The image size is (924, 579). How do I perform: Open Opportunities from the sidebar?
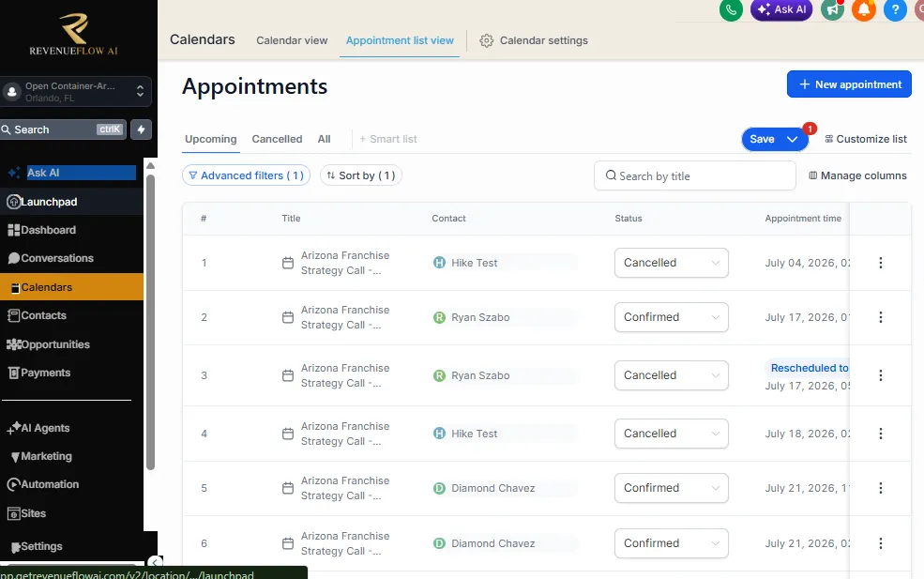click(71, 344)
